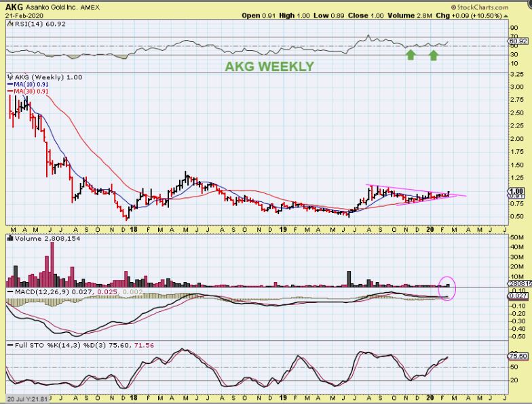The width and height of the screenshot is (532, 404).
Task: Click the 21-Feb-2020 chart date
Action: pos(23,16)
